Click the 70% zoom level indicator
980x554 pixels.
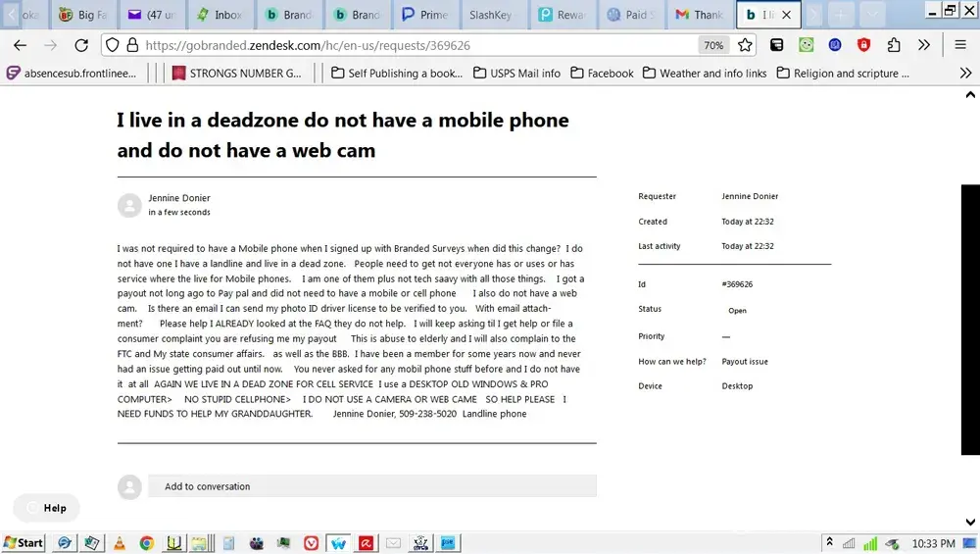pos(712,45)
